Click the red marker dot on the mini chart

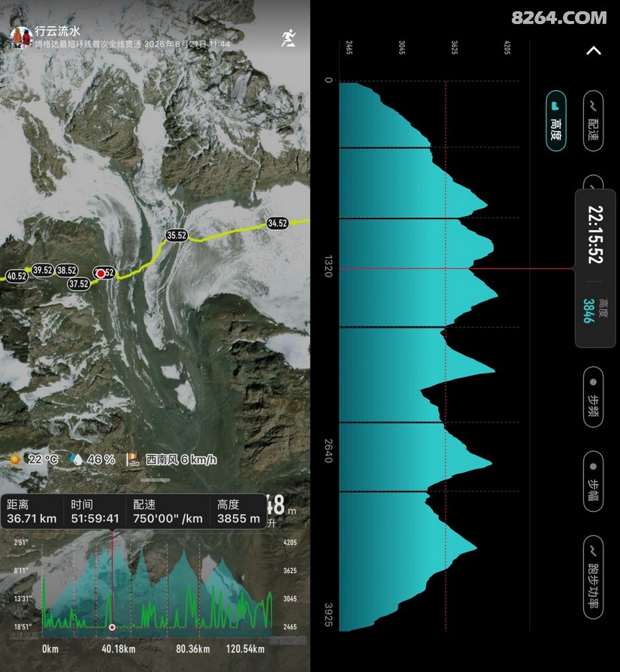112,627
